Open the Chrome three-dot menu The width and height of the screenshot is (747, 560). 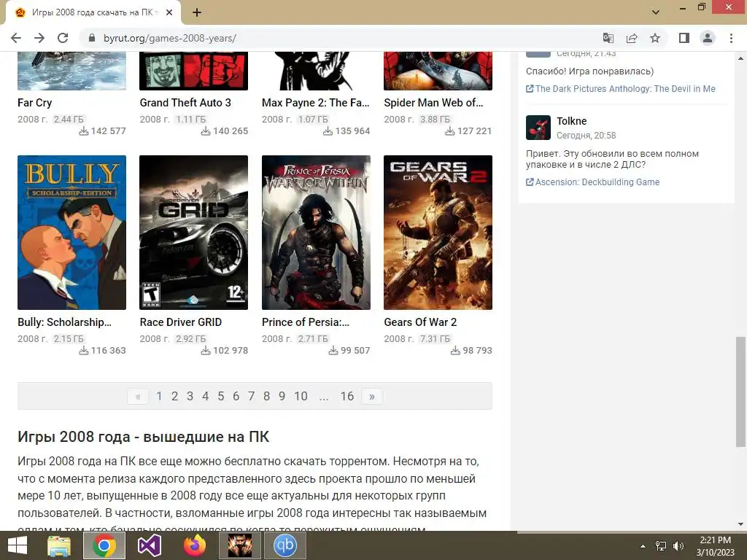(x=731, y=38)
